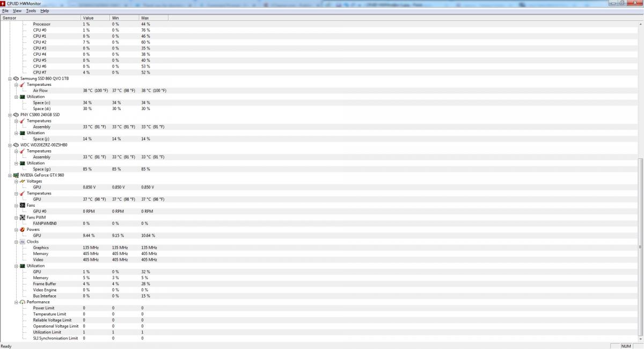The image size is (644, 349).
Task: Click the thermometer icon under WDC WD20EZRZ
Action: [x=23, y=151]
